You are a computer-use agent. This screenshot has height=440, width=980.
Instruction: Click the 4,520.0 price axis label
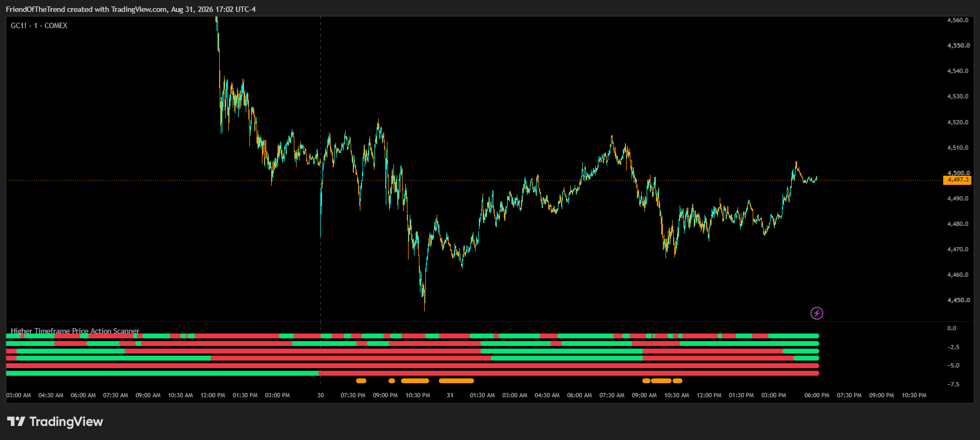[958, 122]
